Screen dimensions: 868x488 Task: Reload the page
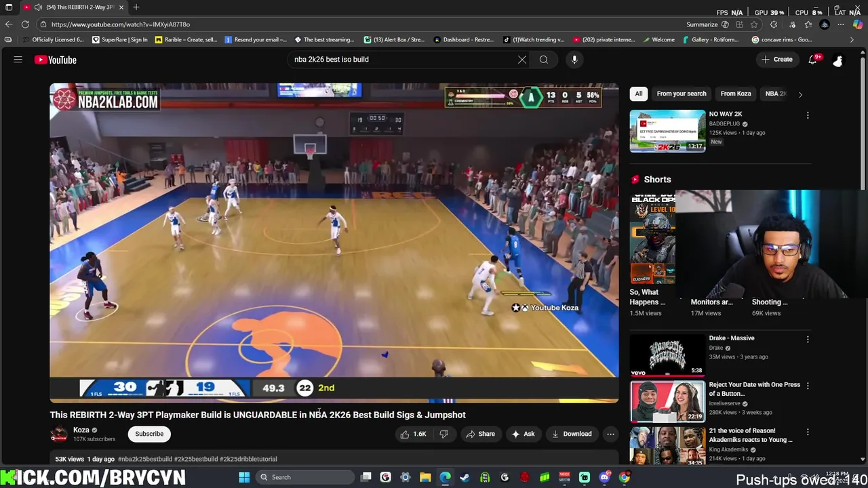tap(25, 24)
